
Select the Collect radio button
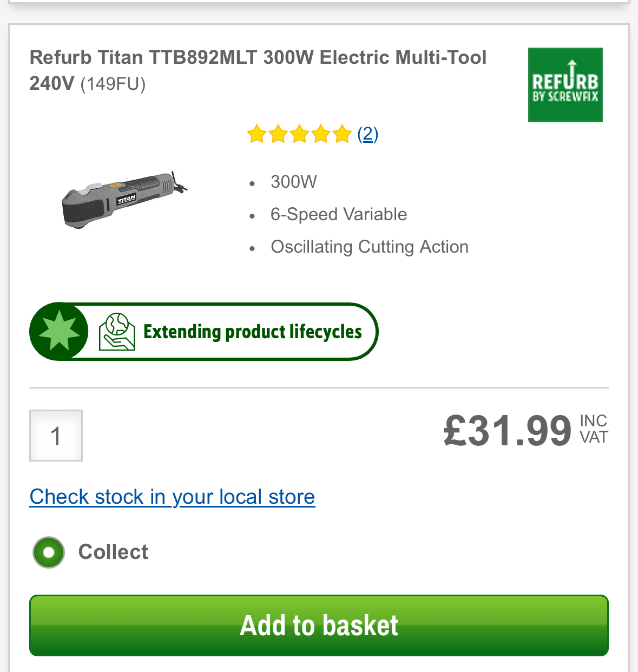click(49, 552)
